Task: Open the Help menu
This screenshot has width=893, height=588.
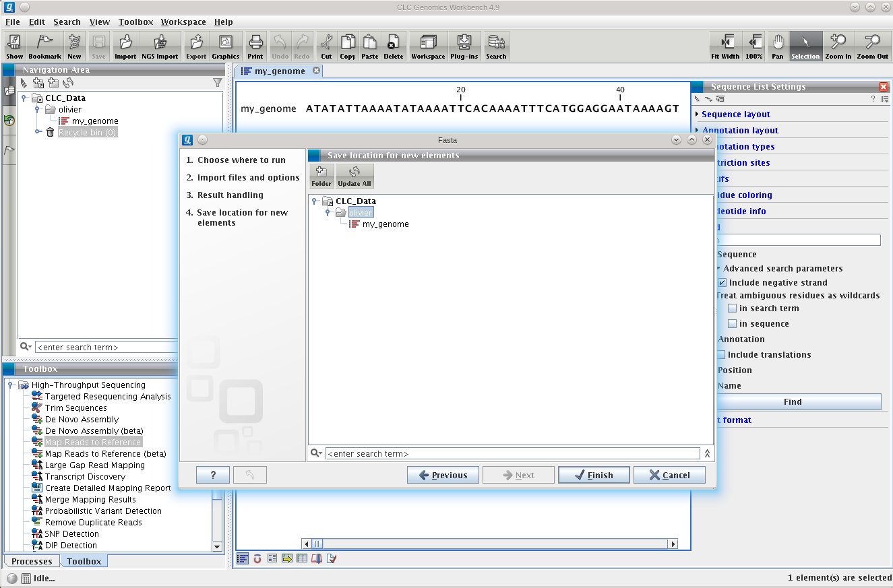Action: pos(224,22)
